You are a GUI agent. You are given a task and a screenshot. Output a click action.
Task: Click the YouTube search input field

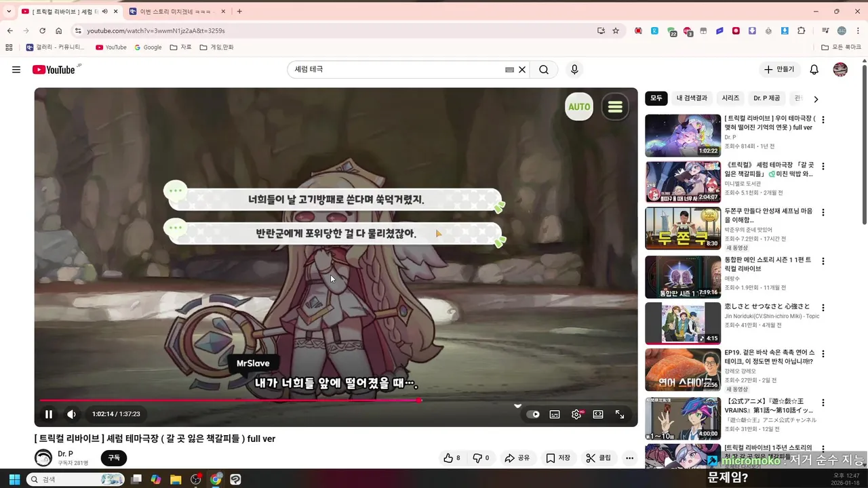[x=397, y=70]
